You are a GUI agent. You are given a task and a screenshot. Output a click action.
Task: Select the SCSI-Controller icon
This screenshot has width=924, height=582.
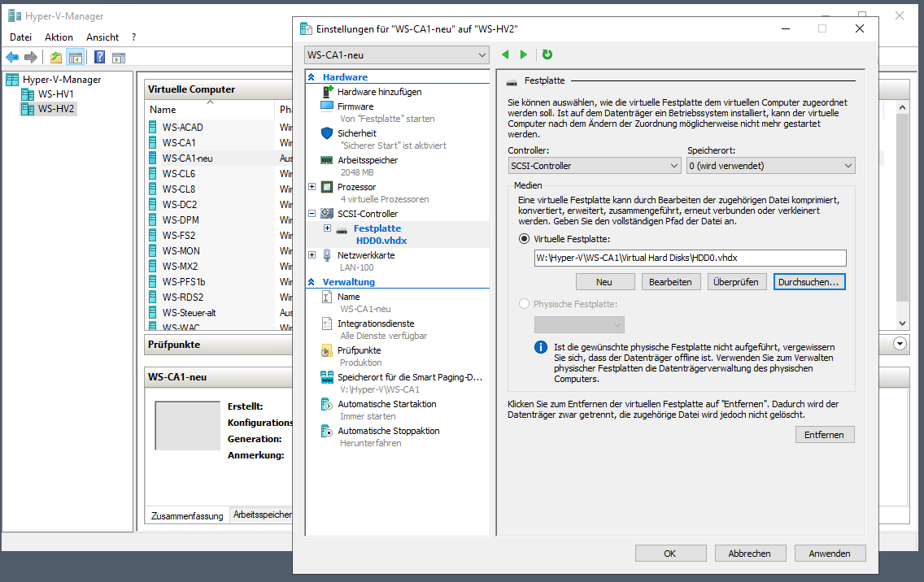[327, 213]
